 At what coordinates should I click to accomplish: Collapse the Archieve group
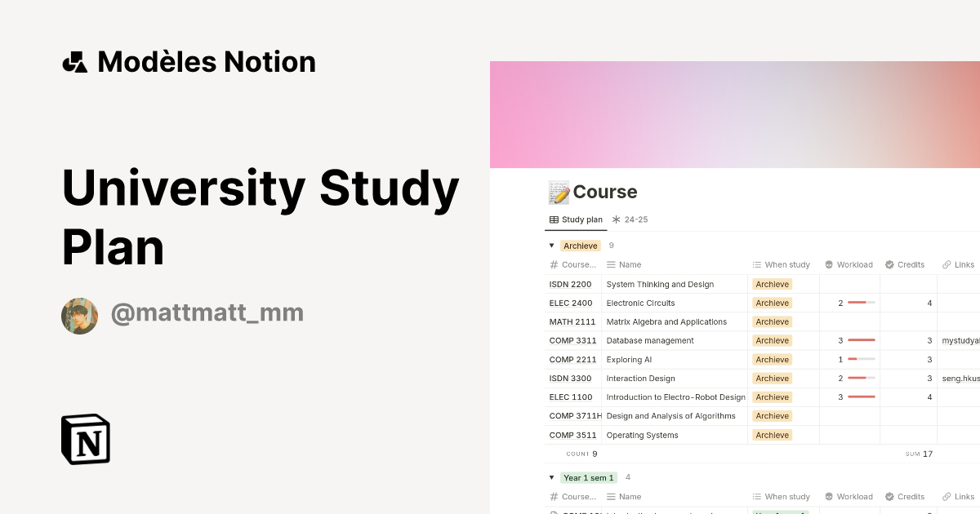551,245
